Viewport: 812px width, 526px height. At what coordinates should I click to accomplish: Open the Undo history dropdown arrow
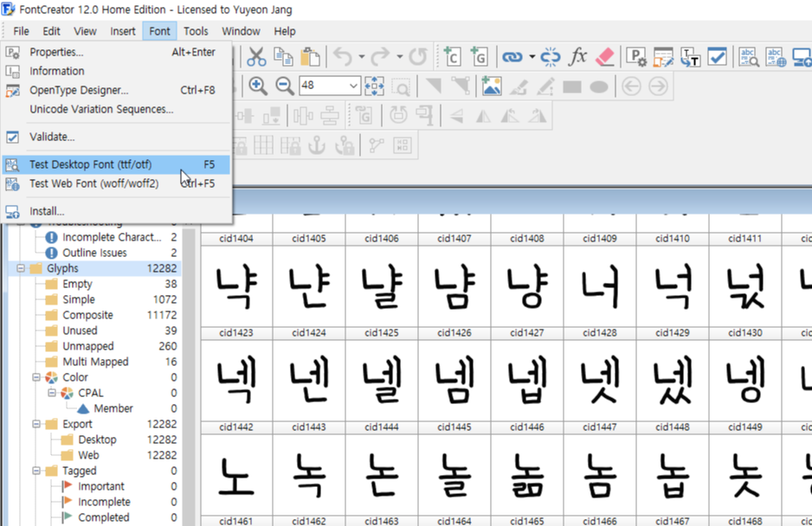click(x=362, y=57)
